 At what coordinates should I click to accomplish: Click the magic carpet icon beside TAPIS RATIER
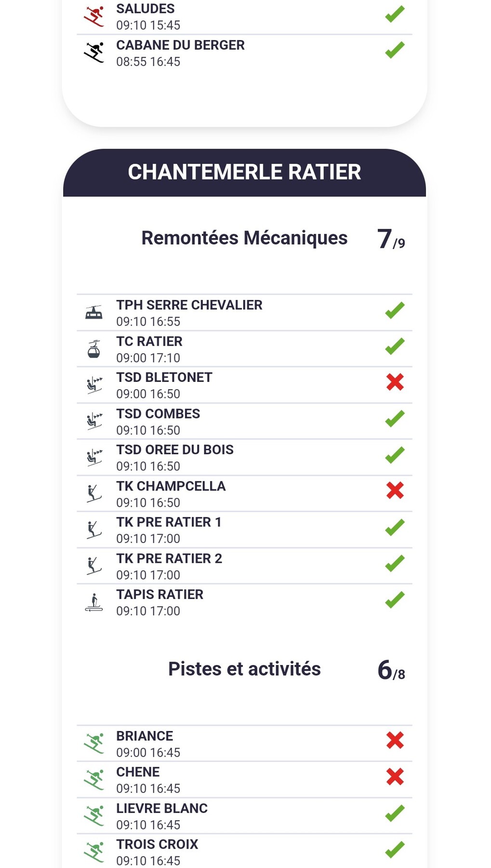(94, 602)
